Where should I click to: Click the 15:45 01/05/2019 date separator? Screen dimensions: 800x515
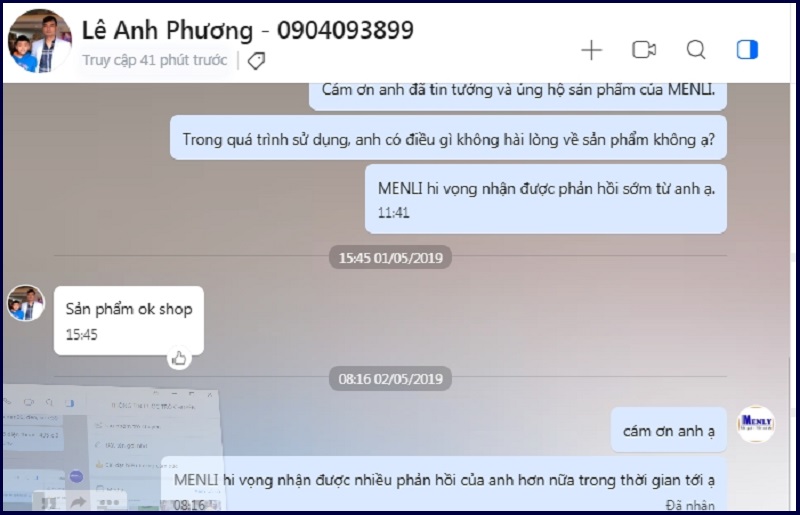[x=390, y=258]
